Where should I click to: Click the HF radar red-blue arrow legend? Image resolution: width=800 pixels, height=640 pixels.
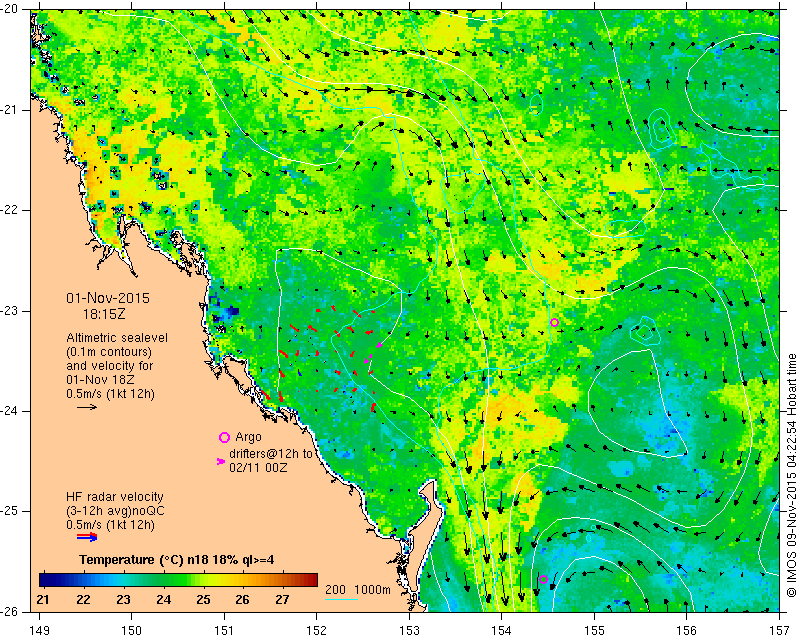click(x=87, y=536)
